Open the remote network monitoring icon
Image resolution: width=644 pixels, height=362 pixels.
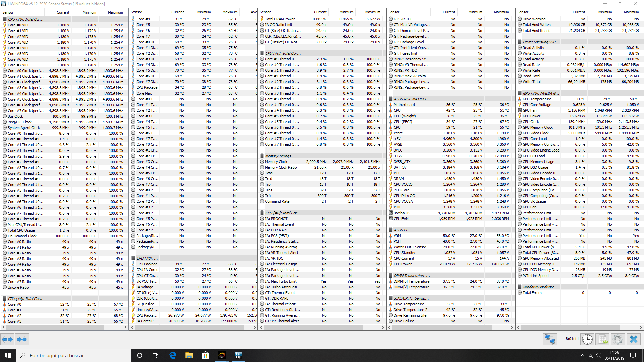(x=550, y=339)
